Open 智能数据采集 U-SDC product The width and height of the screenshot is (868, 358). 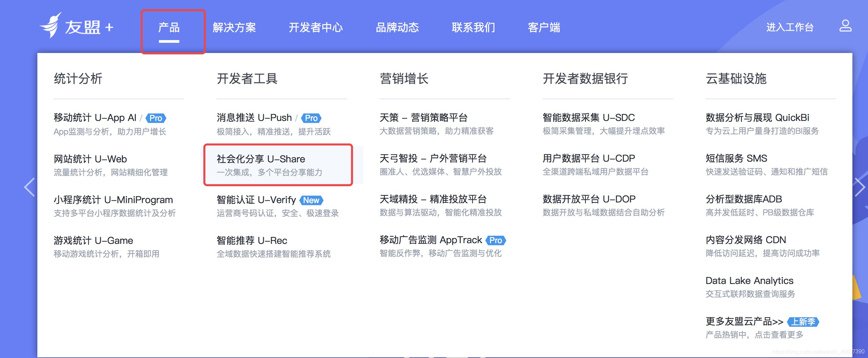point(589,118)
